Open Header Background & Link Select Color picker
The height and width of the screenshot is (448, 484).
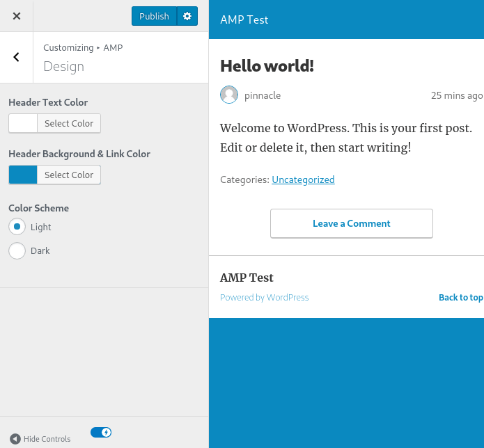tap(69, 175)
